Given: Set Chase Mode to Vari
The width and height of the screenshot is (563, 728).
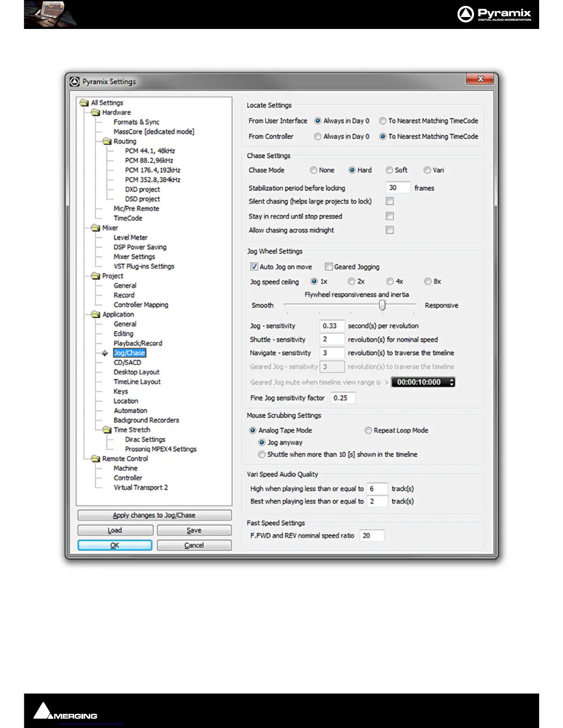Looking at the screenshot, I should (427, 170).
